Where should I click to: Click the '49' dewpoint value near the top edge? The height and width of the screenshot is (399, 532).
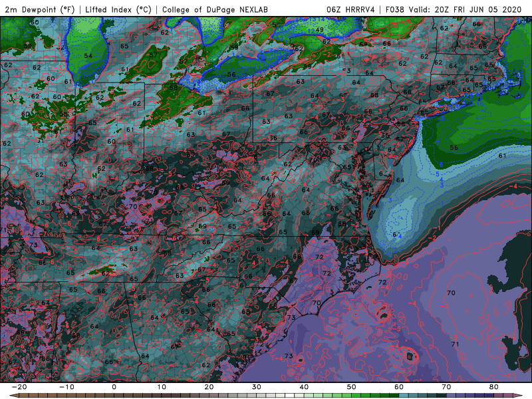click(x=319, y=30)
